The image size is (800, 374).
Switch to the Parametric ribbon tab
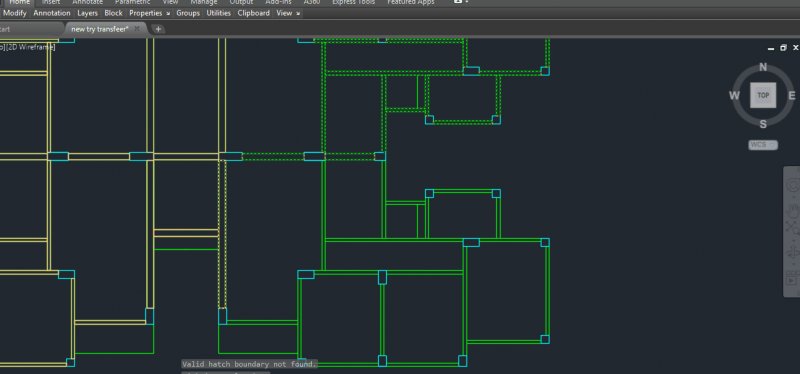[133, 2]
